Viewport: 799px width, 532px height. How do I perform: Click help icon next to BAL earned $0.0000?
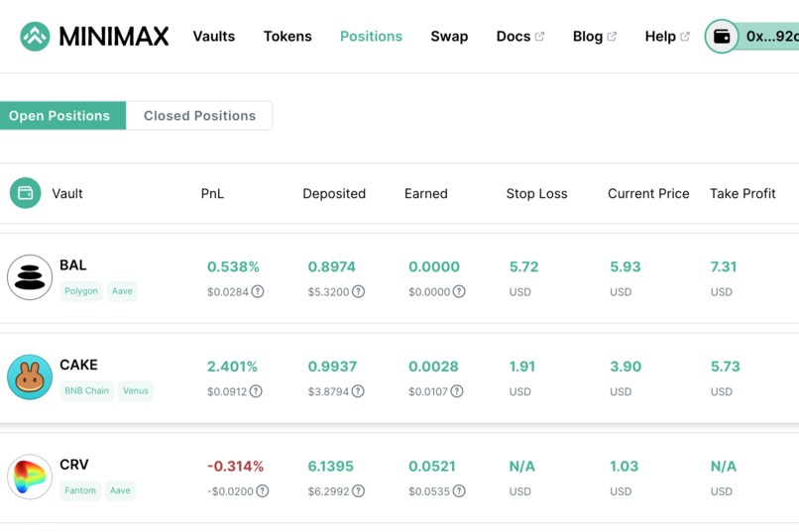pos(459,291)
